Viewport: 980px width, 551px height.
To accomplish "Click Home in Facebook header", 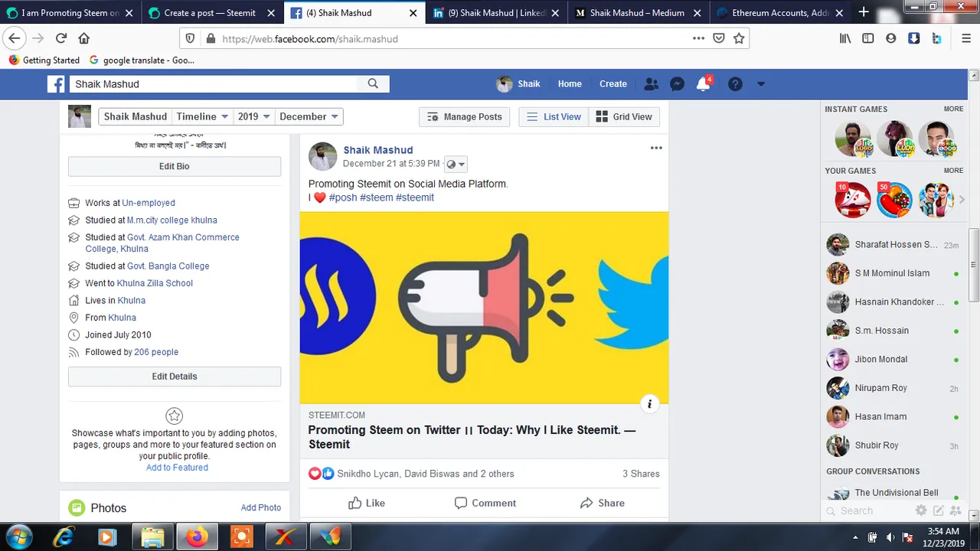I will (570, 84).
